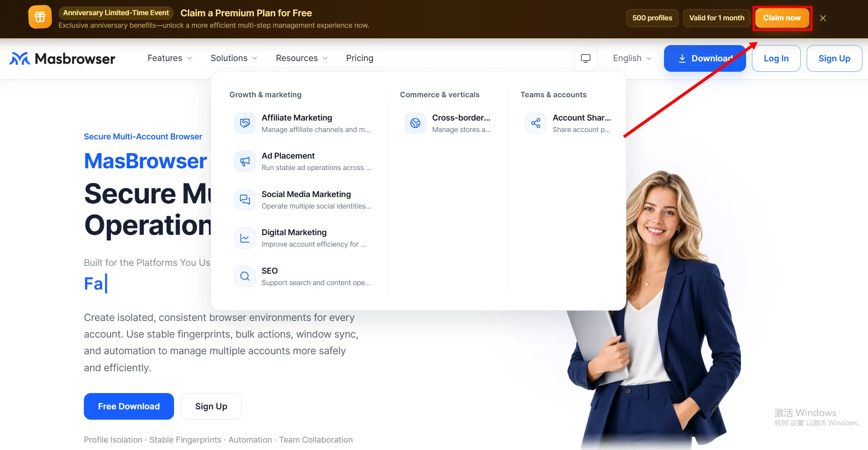This screenshot has width=868, height=450.
Task: Click the Social Media Marketing chat icon
Action: (x=245, y=200)
